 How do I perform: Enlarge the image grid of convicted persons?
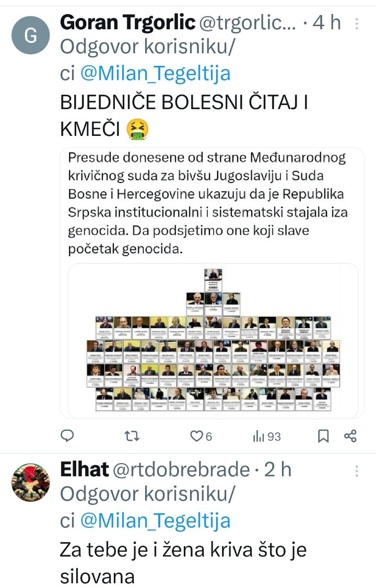(x=213, y=340)
